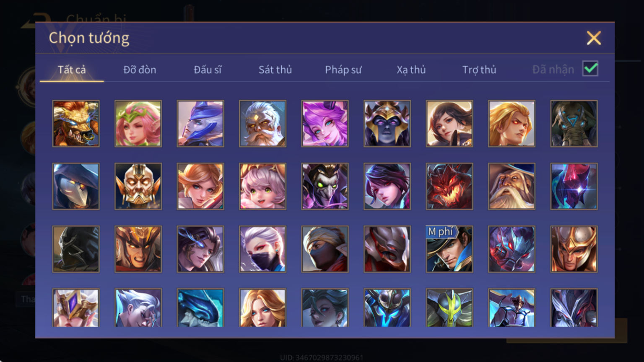The image size is (644, 362).
Task: Switch to the Đỡ đòn tab
Action: pyautogui.click(x=140, y=70)
